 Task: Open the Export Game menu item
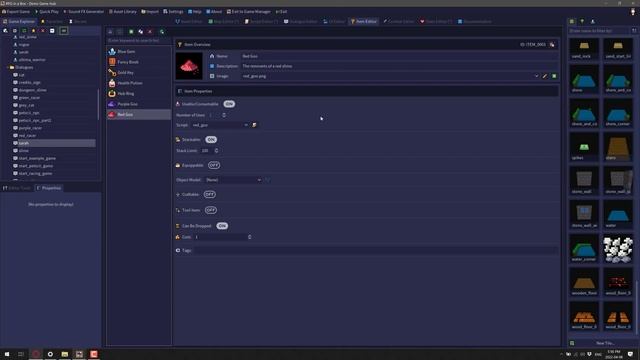coord(16,12)
